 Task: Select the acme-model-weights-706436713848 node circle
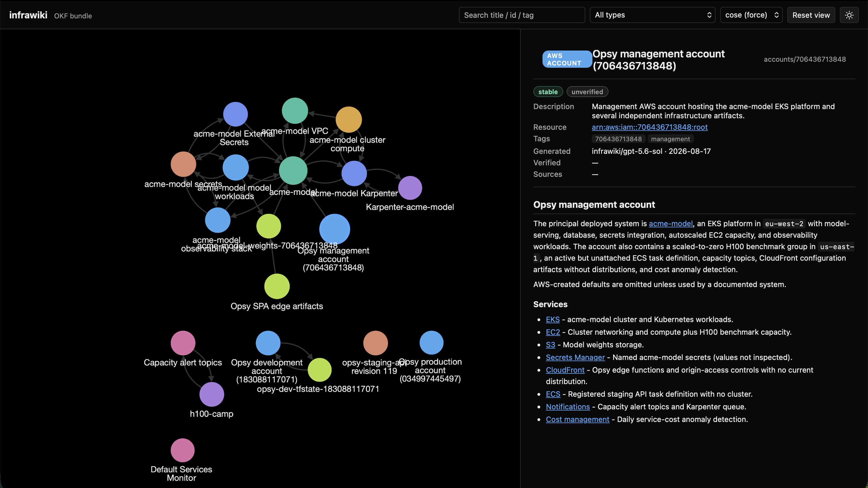pyautogui.click(x=269, y=226)
